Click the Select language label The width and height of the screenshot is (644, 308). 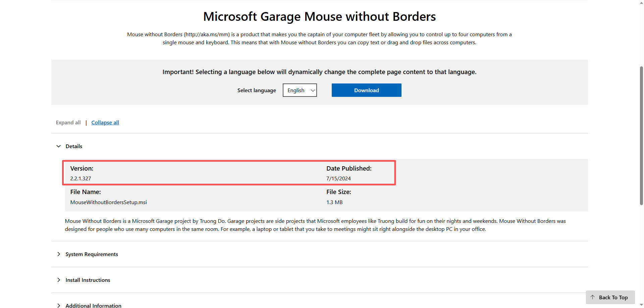click(x=257, y=90)
